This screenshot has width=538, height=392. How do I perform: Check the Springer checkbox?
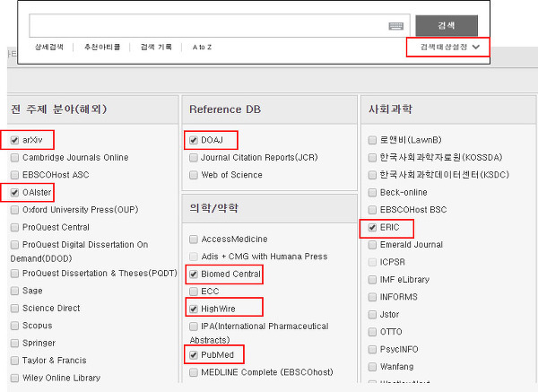point(14,343)
